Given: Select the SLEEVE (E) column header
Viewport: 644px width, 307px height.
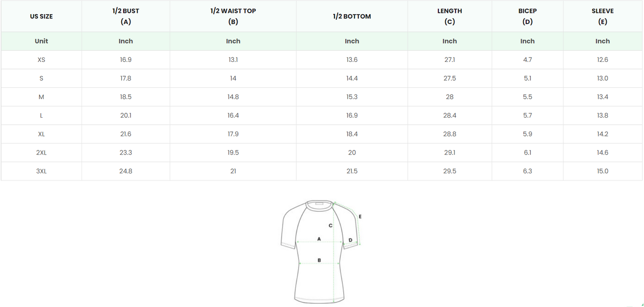Looking at the screenshot, I should pyautogui.click(x=603, y=16).
